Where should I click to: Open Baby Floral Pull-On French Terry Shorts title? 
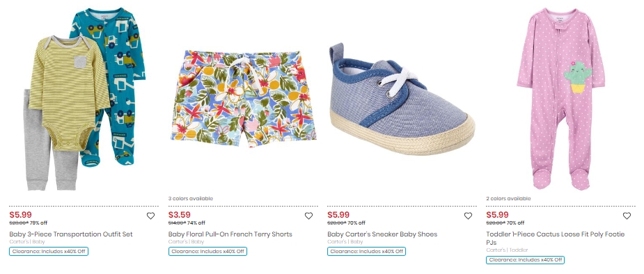230,234
